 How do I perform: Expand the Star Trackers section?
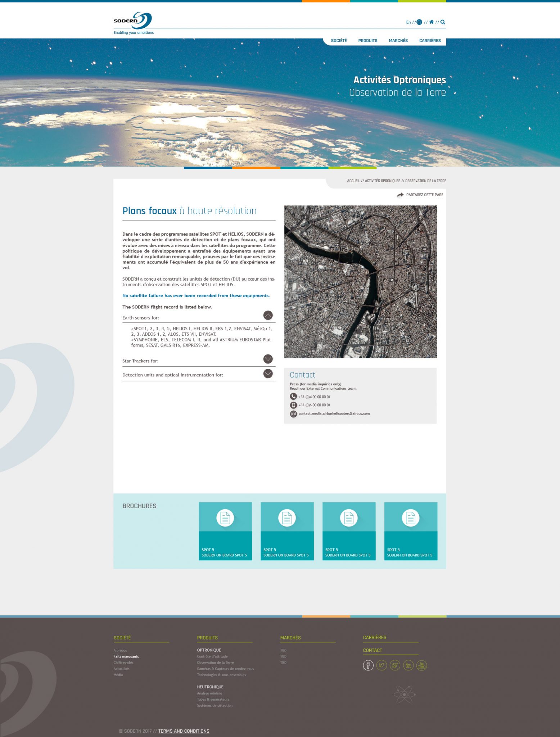(x=268, y=359)
